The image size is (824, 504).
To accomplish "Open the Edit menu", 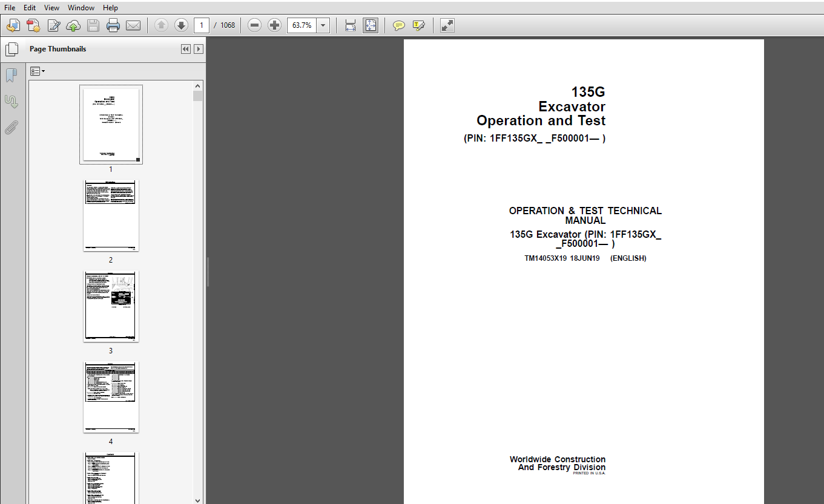I will click(29, 8).
